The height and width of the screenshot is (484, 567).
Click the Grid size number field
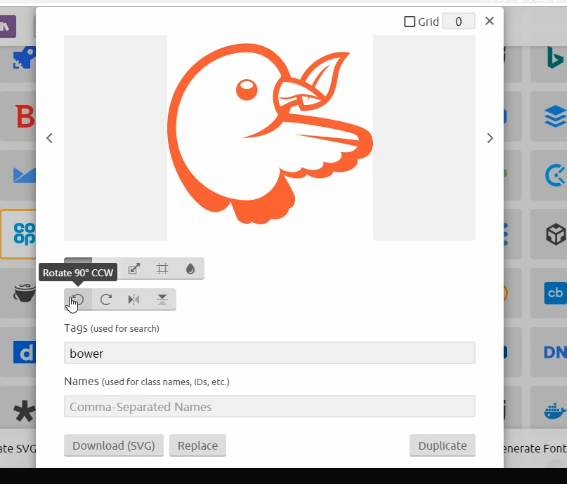[459, 22]
